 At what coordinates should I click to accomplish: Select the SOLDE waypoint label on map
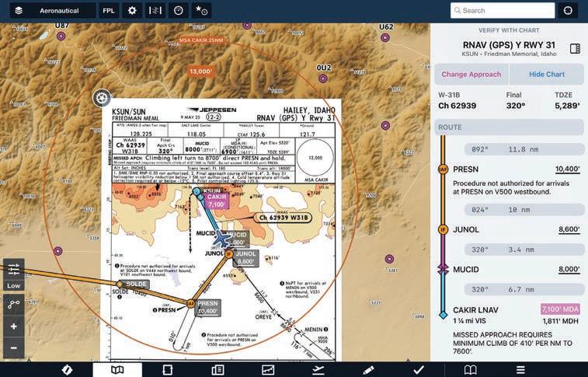[136, 284]
